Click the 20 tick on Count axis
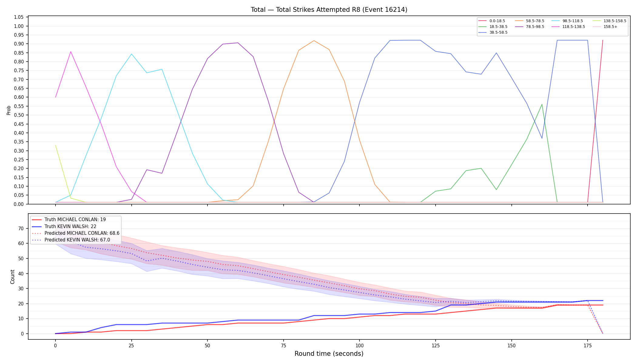The height and width of the screenshot is (364, 637). 21,304
